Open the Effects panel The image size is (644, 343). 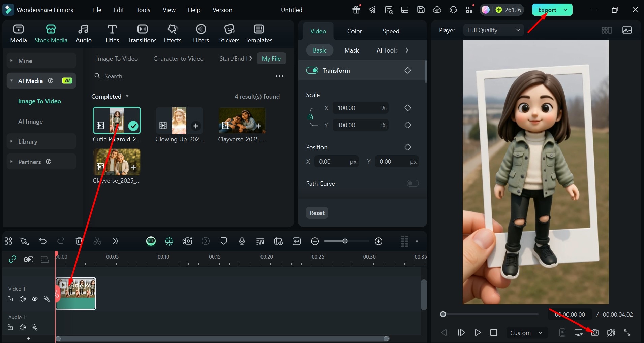point(173,34)
